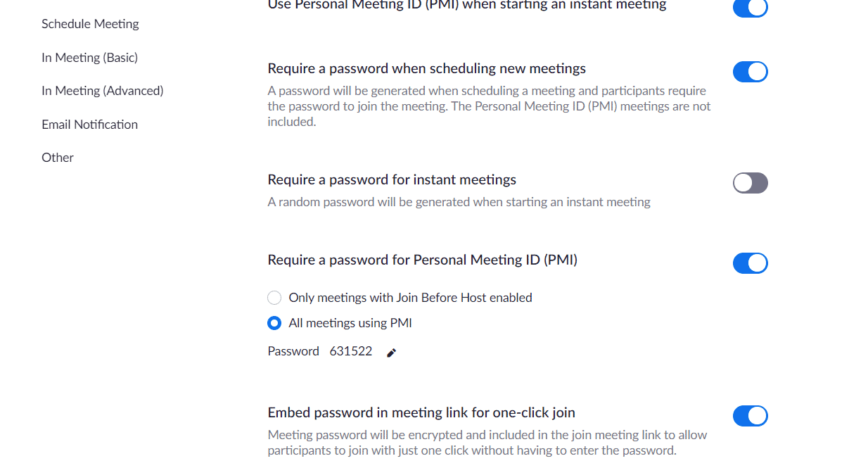Go to In Meeting (Basic) settings

[89, 58]
